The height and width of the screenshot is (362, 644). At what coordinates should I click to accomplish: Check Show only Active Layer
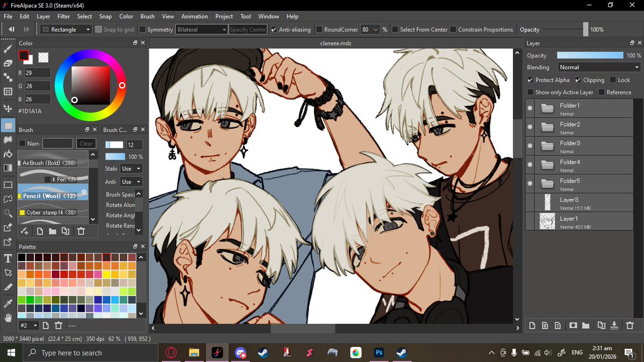tap(531, 92)
